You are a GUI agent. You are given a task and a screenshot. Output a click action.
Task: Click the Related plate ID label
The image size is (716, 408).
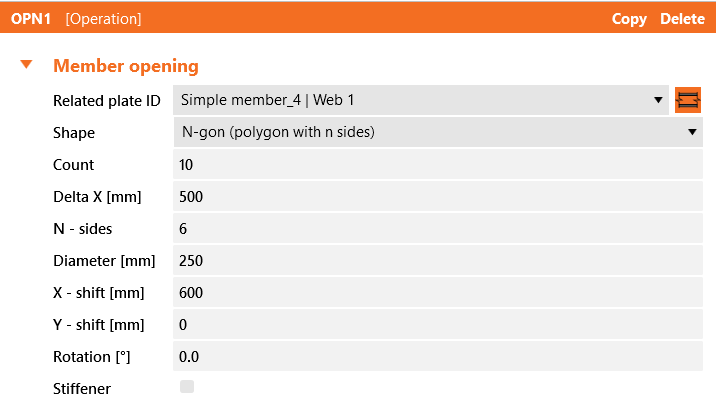click(x=106, y=100)
